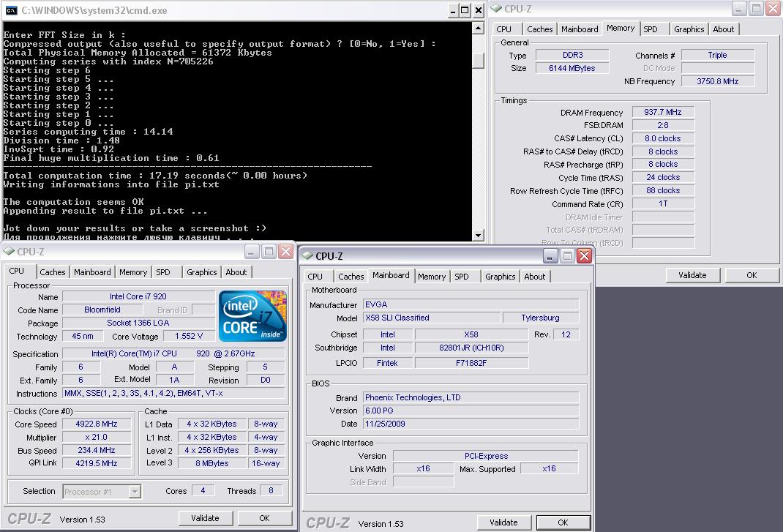
Task: Switch to Caches tab in Memory window
Action: point(540,29)
